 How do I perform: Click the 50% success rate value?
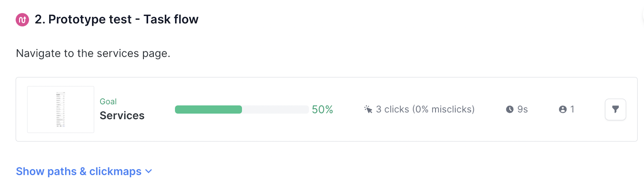(x=322, y=110)
